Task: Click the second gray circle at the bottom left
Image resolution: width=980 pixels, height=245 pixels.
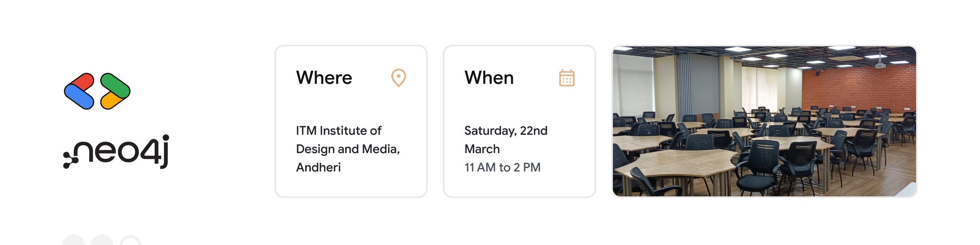Action: [102, 240]
